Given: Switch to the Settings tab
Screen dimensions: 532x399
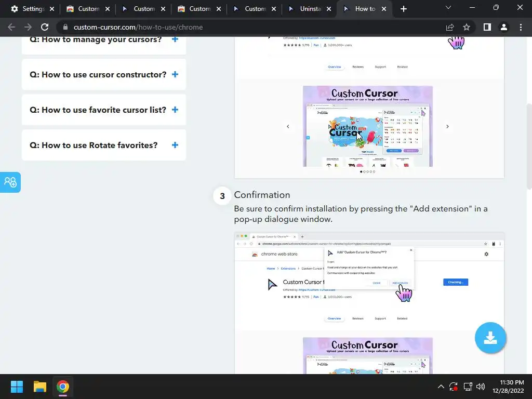Looking at the screenshot, I should [x=33, y=9].
